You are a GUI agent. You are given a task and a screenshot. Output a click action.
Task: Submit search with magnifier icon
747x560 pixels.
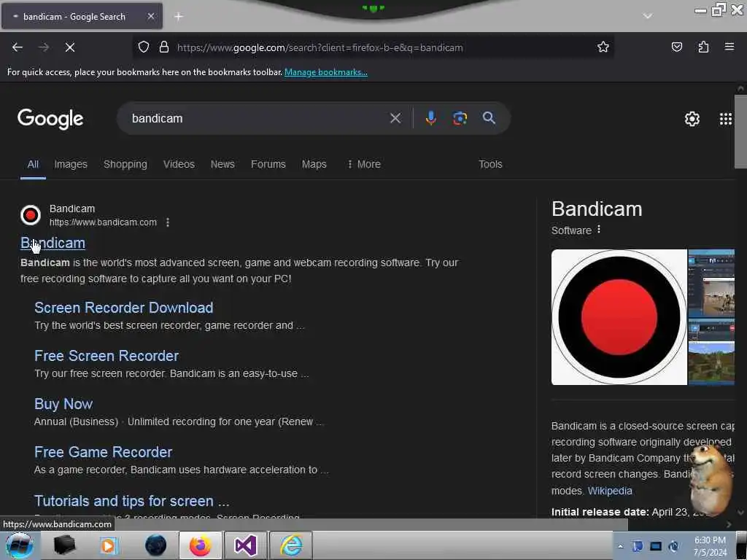pyautogui.click(x=489, y=118)
